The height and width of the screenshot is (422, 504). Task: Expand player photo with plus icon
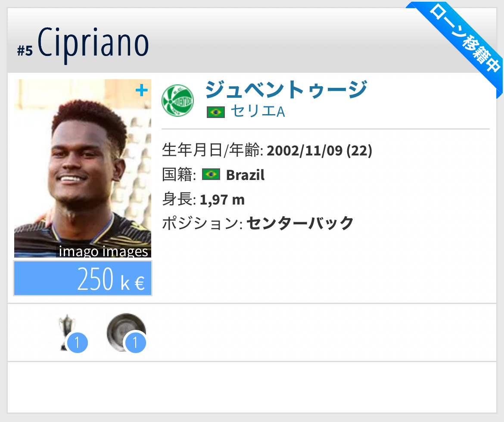pos(141,90)
